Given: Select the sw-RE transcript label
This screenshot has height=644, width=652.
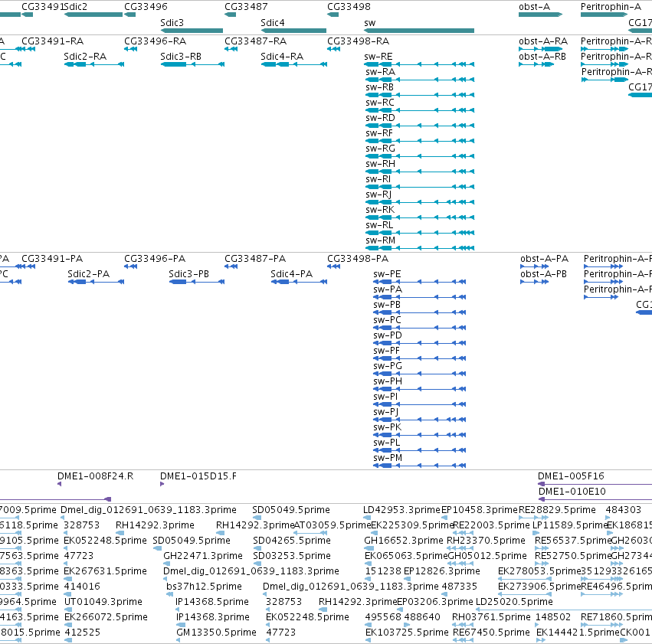Looking at the screenshot, I should pyautogui.click(x=378, y=57).
